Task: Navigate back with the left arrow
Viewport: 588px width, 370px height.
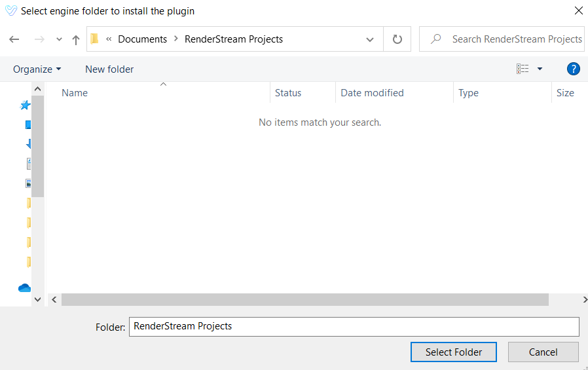Action: tap(14, 39)
